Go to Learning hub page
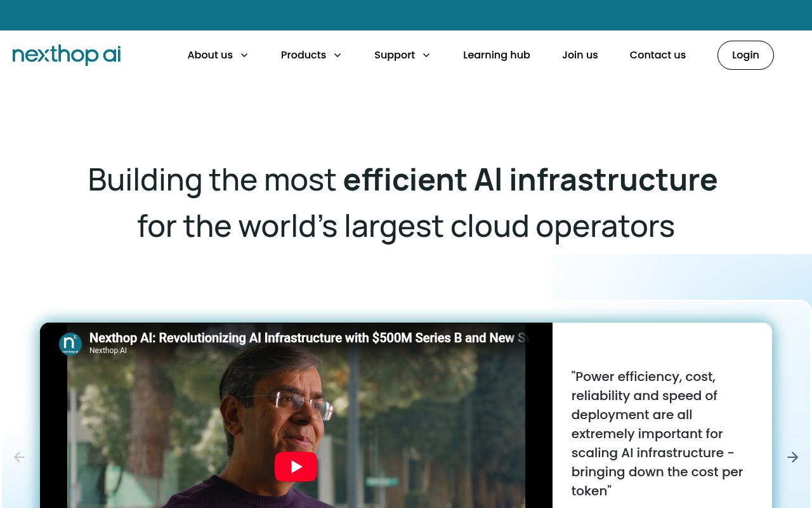The height and width of the screenshot is (508, 812). [x=497, y=55]
